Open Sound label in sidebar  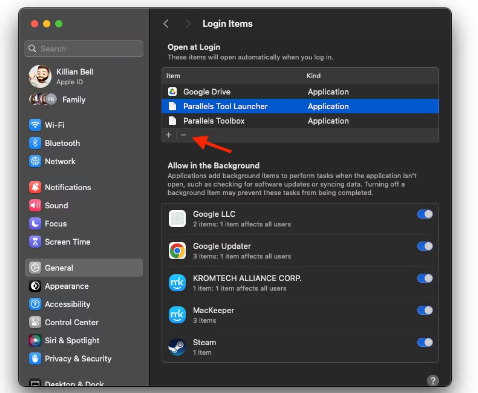56,205
